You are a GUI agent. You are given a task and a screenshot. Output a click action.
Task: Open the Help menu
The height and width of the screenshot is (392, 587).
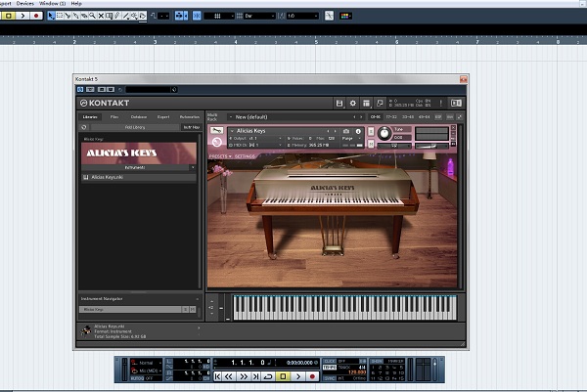[x=76, y=3]
